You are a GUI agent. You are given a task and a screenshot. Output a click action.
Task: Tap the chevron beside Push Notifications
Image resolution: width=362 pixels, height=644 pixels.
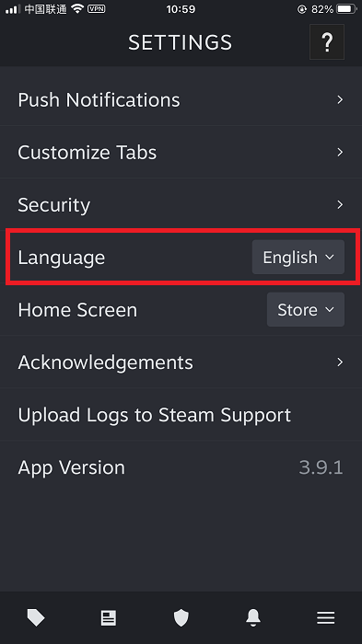pyautogui.click(x=340, y=99)
